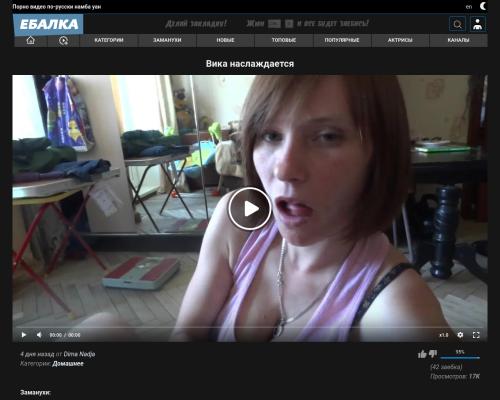The width and height of the screenshot is (500, 400).
Task: Click the video progress bar
Action: pos(250,327)
